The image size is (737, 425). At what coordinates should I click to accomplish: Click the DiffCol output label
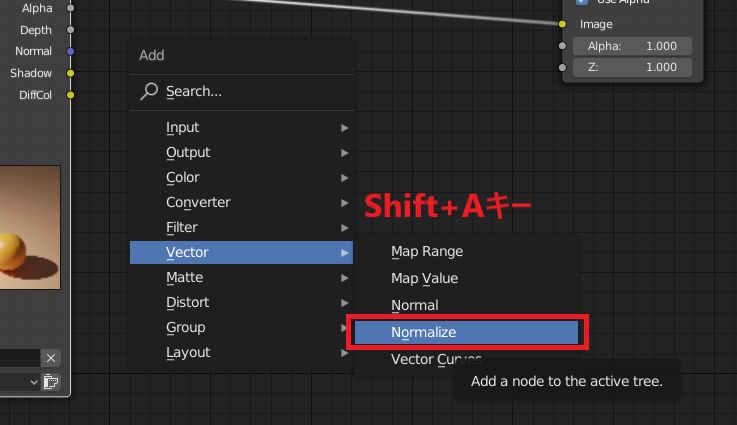pyautogui.click(x=35, y=95)
